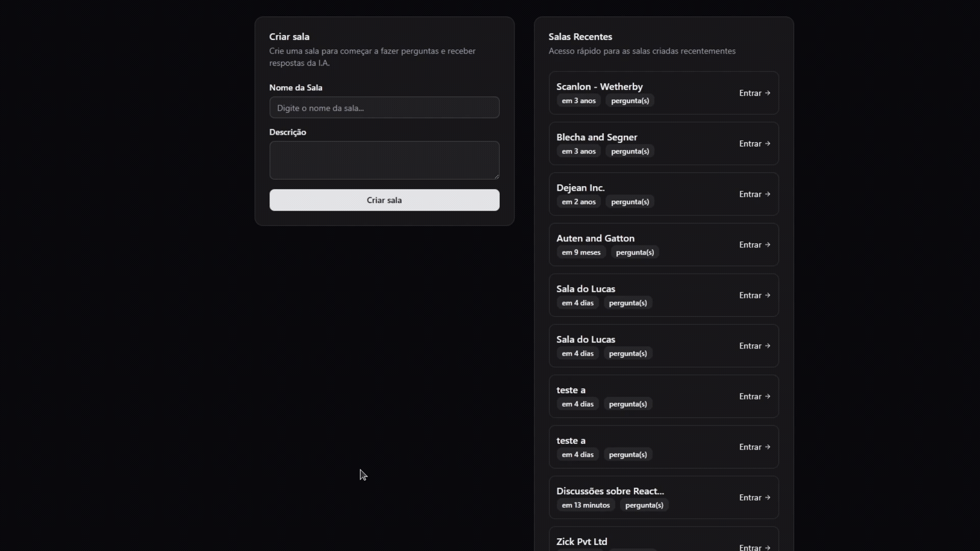Click the Nome da Sala field label
The width and height of the screenshot is (980, 551).
pos(296,88)
